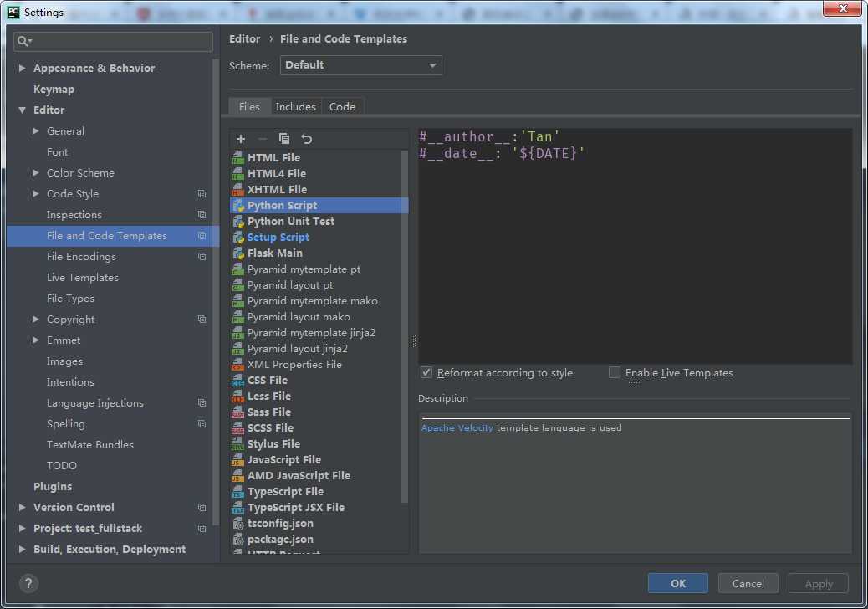Click inside the template code editor
This screenshot has width=868, height=609.
click(635, 247)
